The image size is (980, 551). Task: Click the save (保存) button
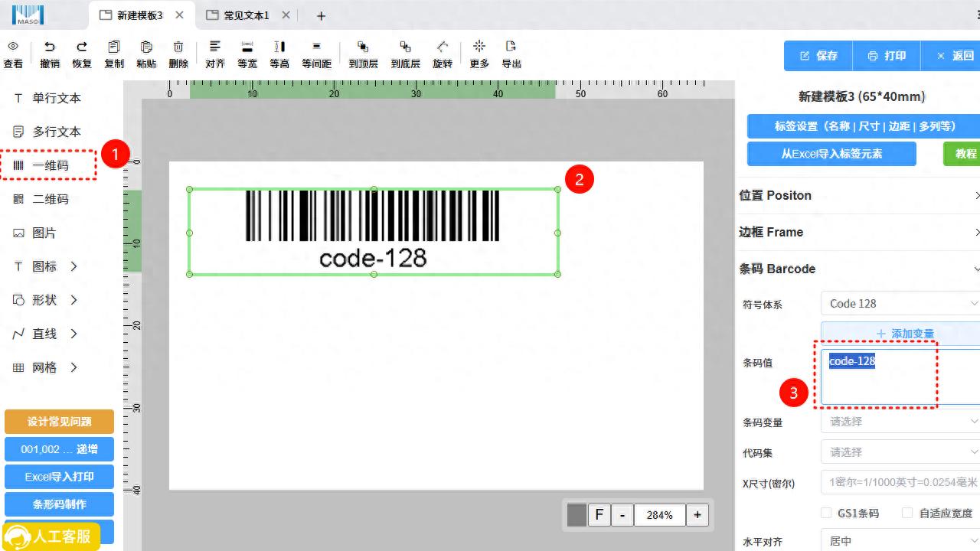pyautogui.click(x=818, y=56)
